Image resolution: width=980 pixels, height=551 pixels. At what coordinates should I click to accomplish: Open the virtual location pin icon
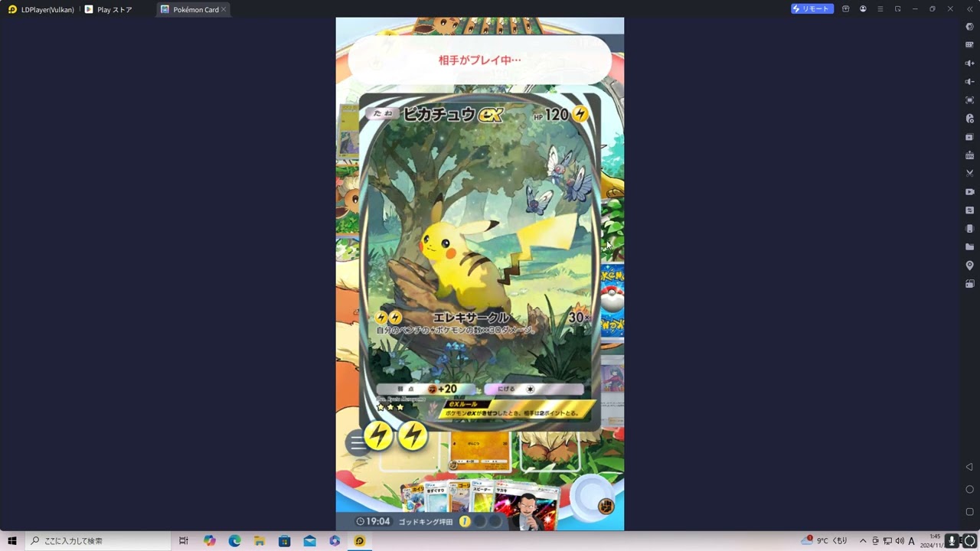click(x=969, y=266)
